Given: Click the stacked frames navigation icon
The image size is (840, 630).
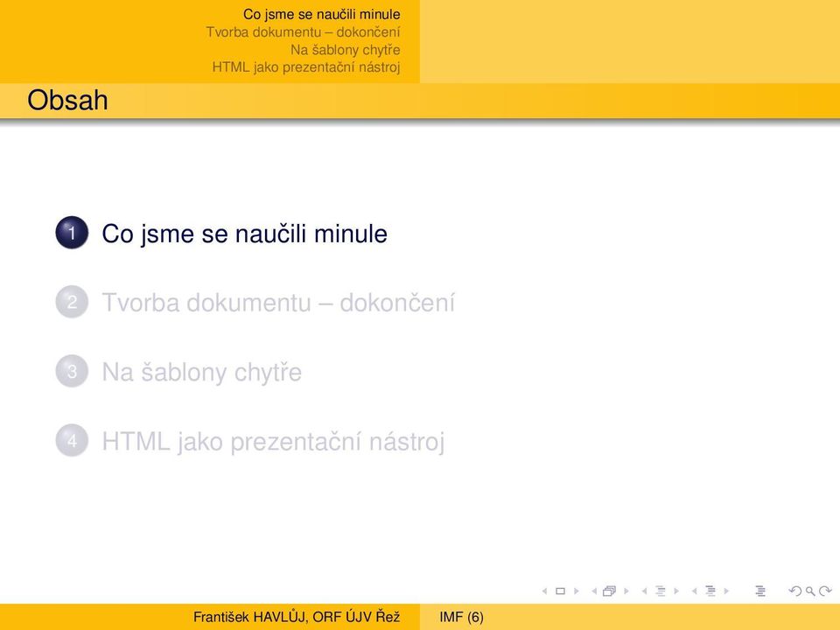Looking at the screenshot, I should tap(609, 591).
